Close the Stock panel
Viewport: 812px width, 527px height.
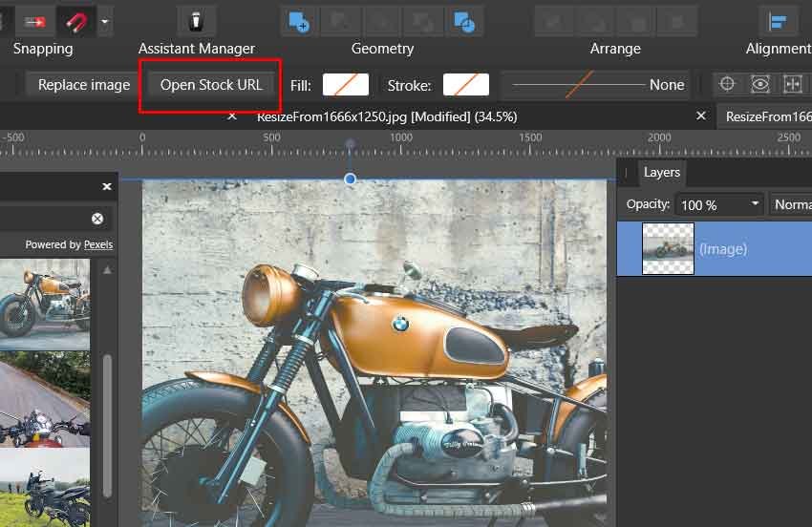(x=107, y=186)
